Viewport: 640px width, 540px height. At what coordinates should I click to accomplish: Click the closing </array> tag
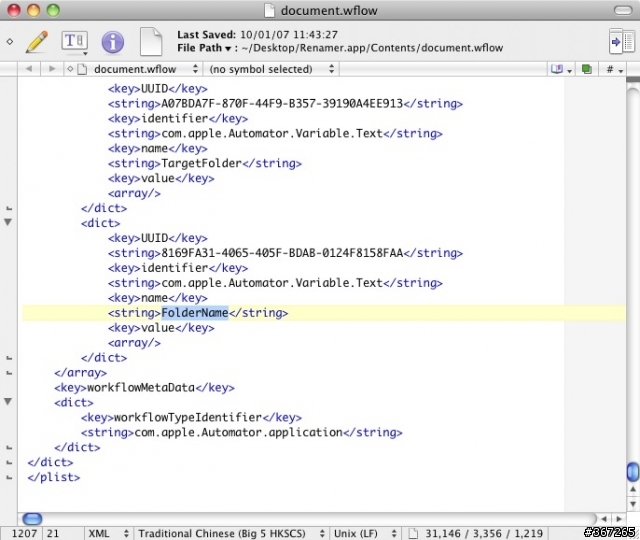(x=80, y=372)
